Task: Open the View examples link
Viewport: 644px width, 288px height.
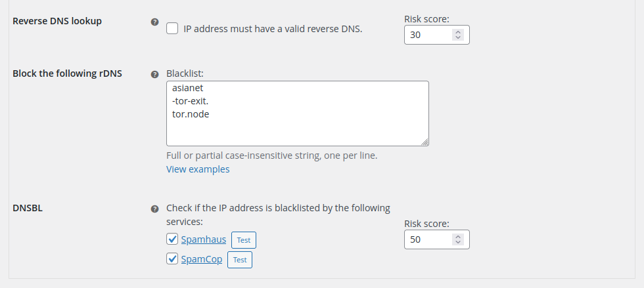Action: [x=198, y=169]
